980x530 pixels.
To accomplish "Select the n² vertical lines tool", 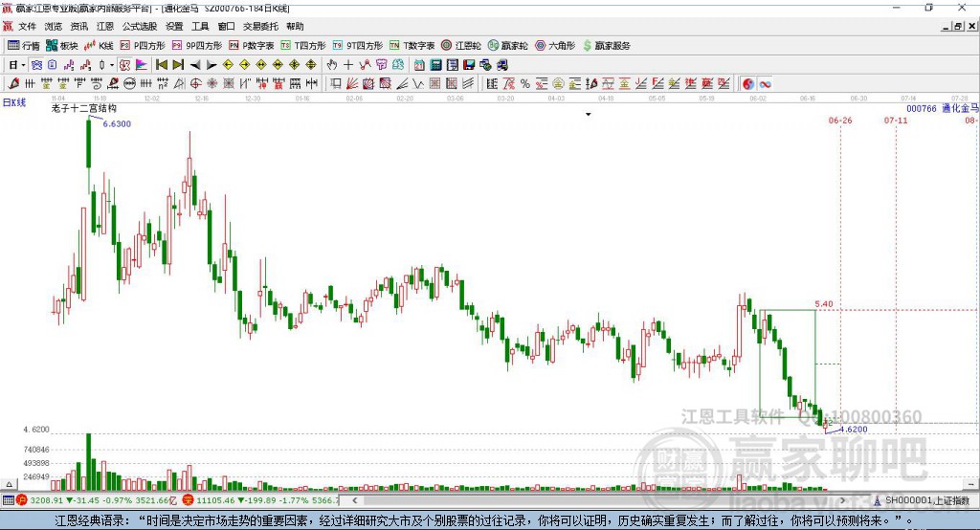I will pos(163,84).
